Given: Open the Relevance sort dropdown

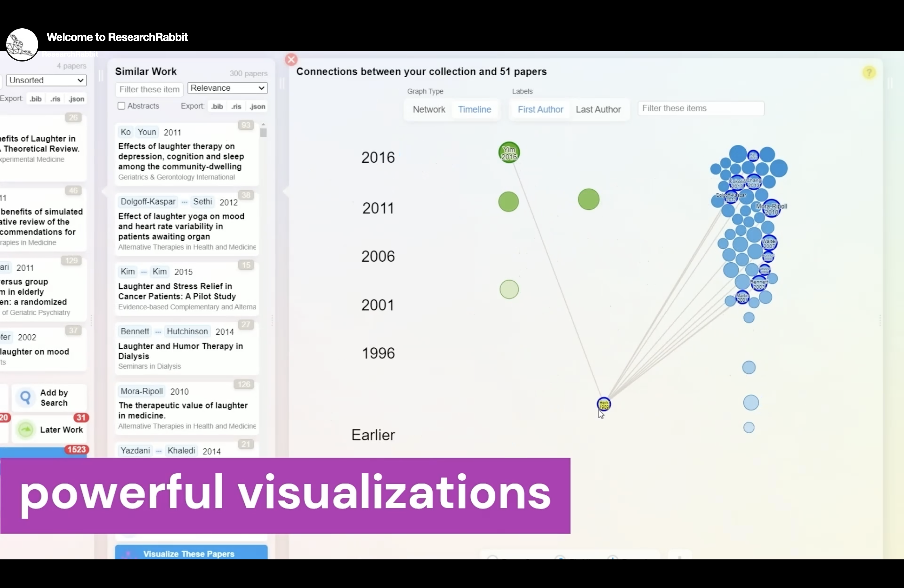Looking at the screenshot, I should (x=228, y=88).
